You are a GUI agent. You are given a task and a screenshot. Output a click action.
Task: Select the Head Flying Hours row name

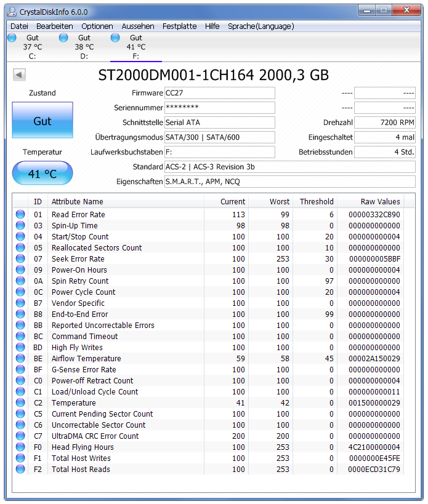[x=83, y=447]
